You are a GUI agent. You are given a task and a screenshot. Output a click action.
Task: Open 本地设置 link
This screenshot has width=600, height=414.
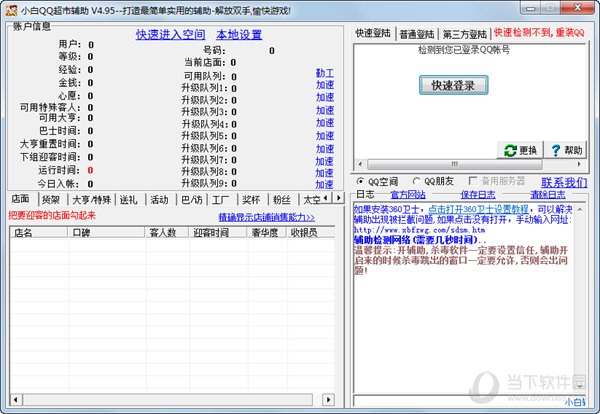pos(239,35)
